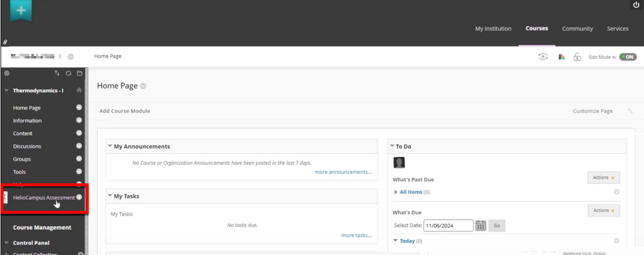Switch to the My Institution tab
The height and width of the screenshot is (255, 644).
pyautogui.click(x=493, y=29)
